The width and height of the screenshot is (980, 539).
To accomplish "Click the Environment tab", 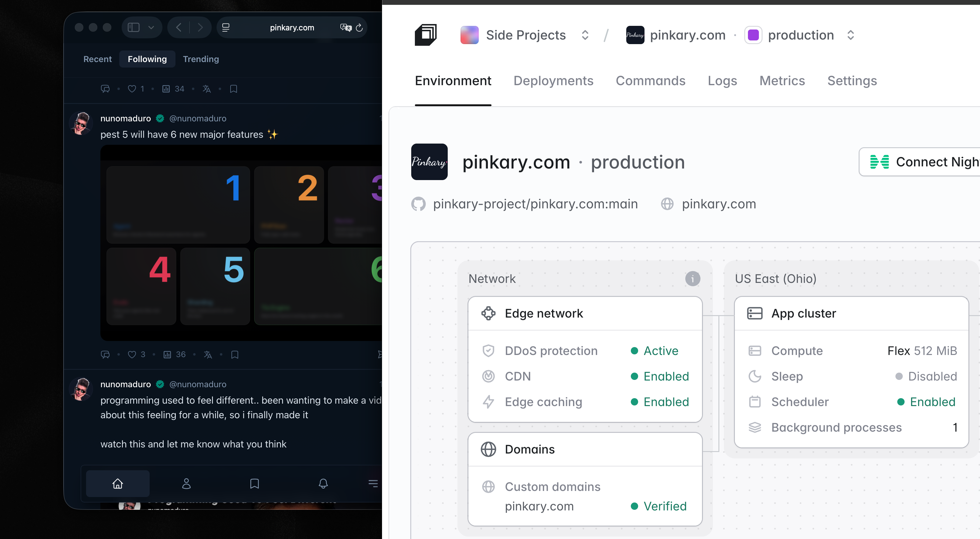I will click(453, 81).
